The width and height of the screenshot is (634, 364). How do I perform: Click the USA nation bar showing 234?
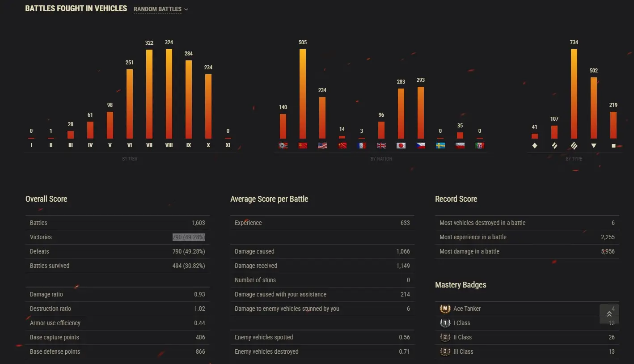pyautogui.click(x=322, y=118)
